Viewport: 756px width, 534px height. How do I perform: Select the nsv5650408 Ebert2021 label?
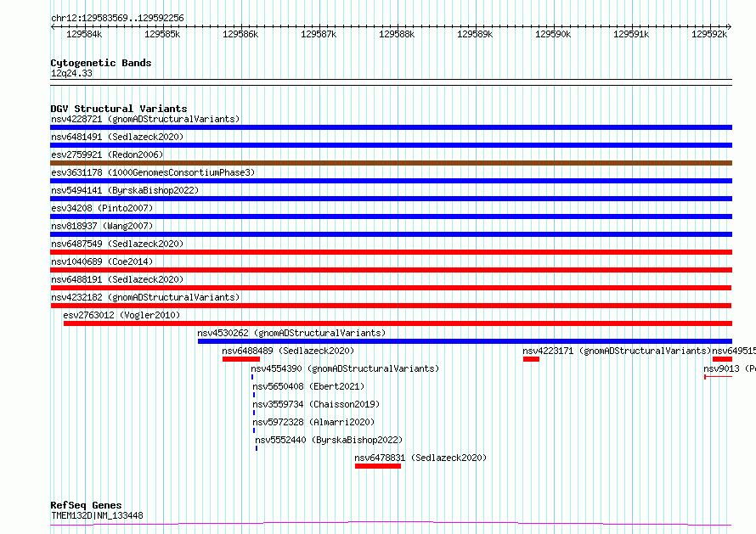tap(308, 386)
